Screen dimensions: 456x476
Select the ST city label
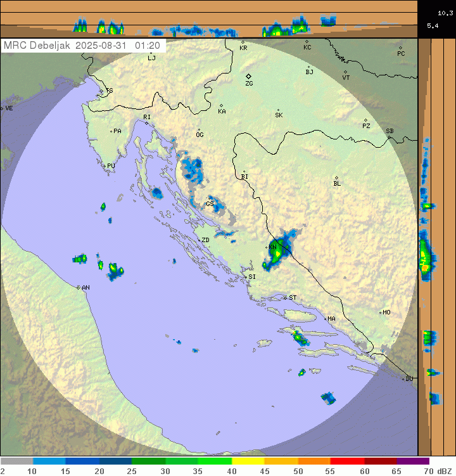click(293, 298)
